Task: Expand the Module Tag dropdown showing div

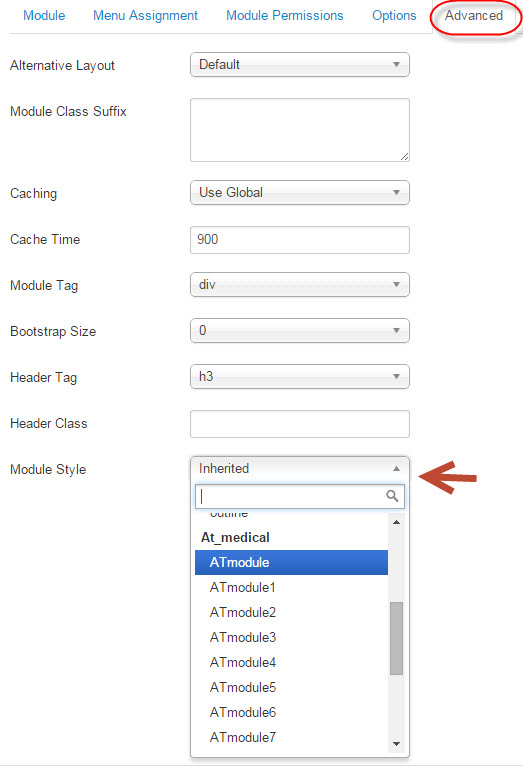Action: pyautogui.click(x=300, y=284)
